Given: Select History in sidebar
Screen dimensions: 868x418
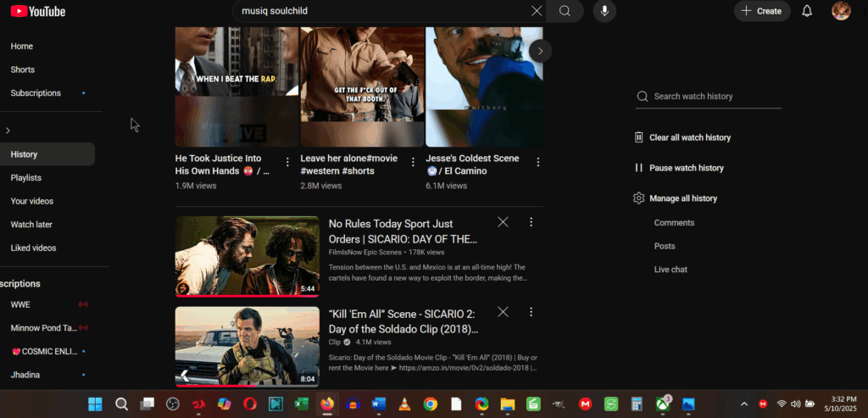Looking at the screenshot, I should coord(47,154).
